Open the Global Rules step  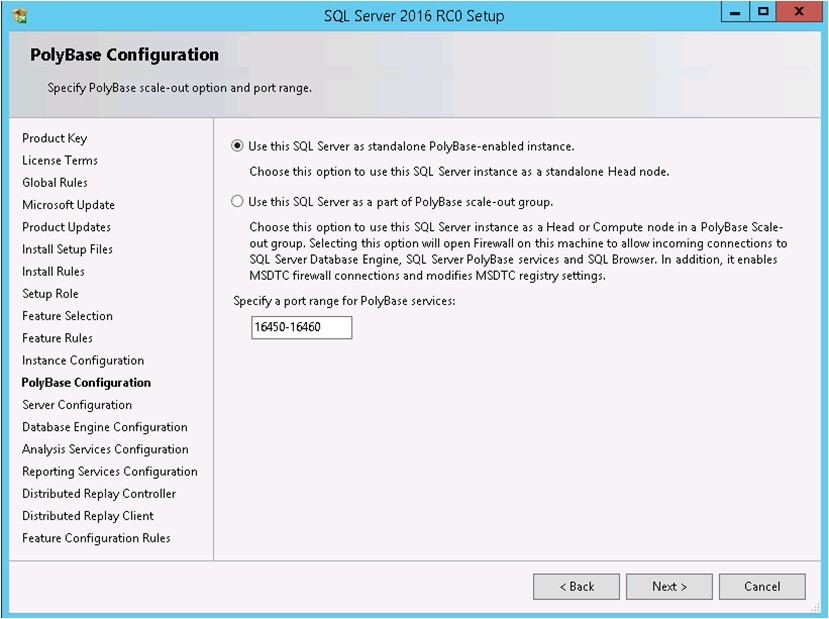click(55, 182)
